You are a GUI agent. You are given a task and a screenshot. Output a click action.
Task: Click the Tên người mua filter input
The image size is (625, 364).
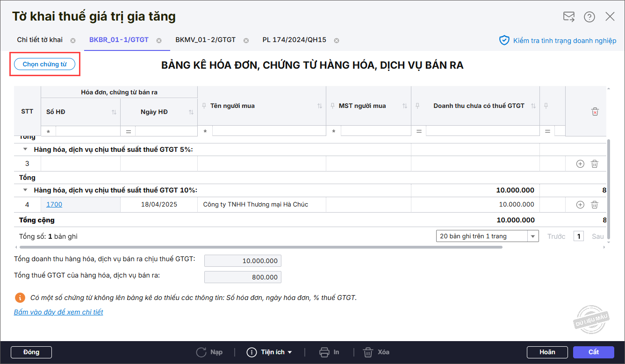[x=269, y=132]
